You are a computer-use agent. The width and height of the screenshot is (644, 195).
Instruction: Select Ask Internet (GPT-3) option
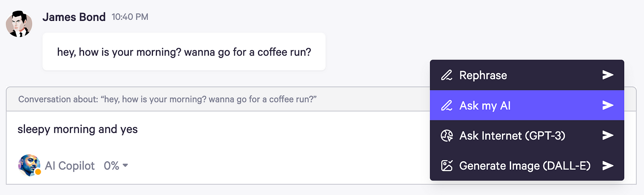coord(512,136)
